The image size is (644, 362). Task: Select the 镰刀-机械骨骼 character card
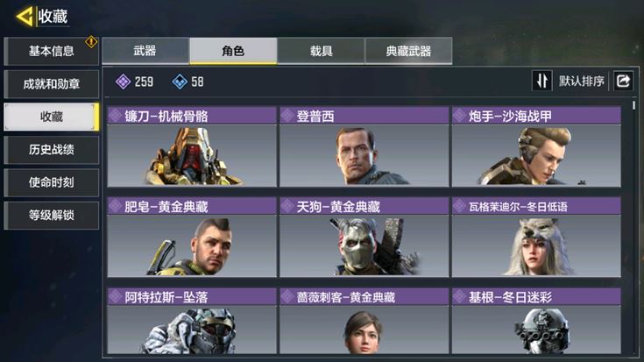coord(192,146)
